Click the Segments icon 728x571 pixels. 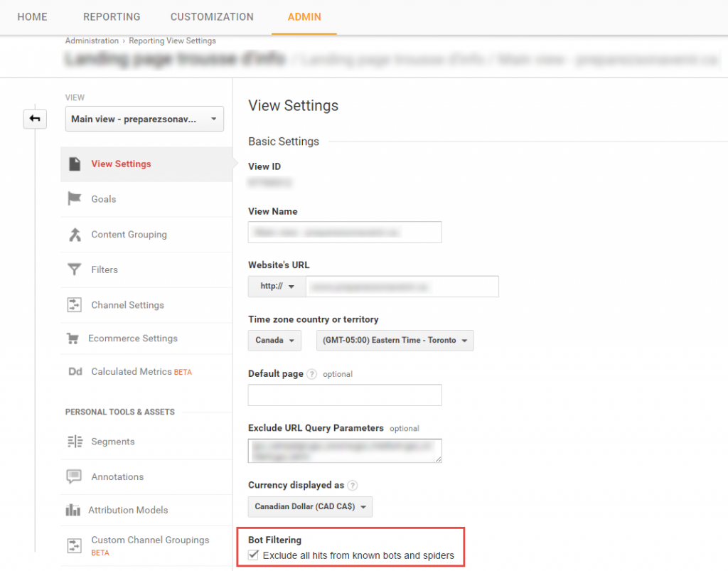tap(74, 442)
